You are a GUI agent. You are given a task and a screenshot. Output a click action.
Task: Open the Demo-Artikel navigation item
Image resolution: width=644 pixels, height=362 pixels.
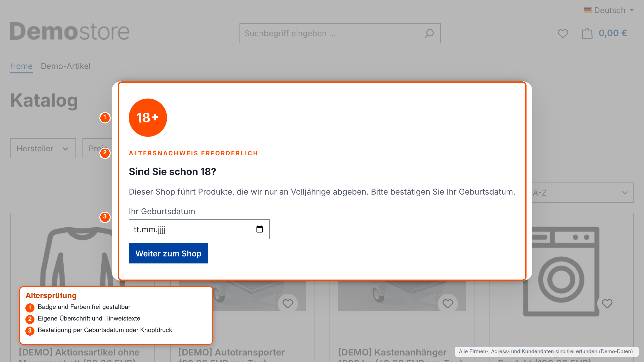[x=65, y=66]
